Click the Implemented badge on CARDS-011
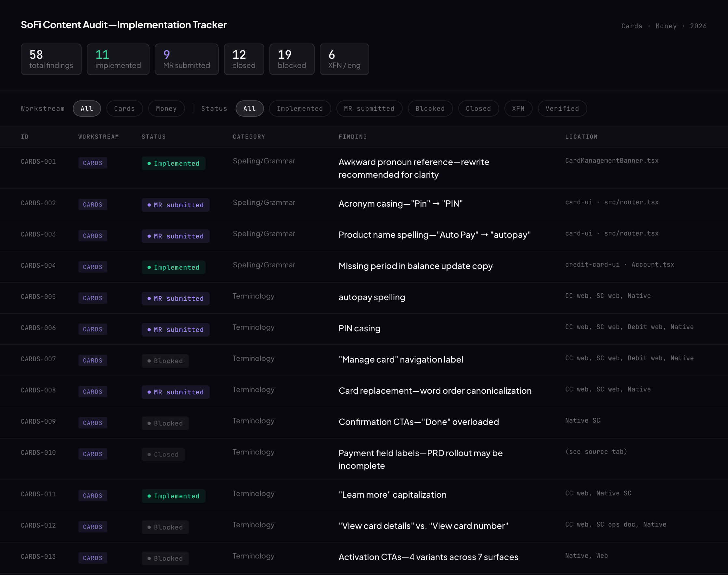This screenshot has height=575, width=728. pos(174,496)
